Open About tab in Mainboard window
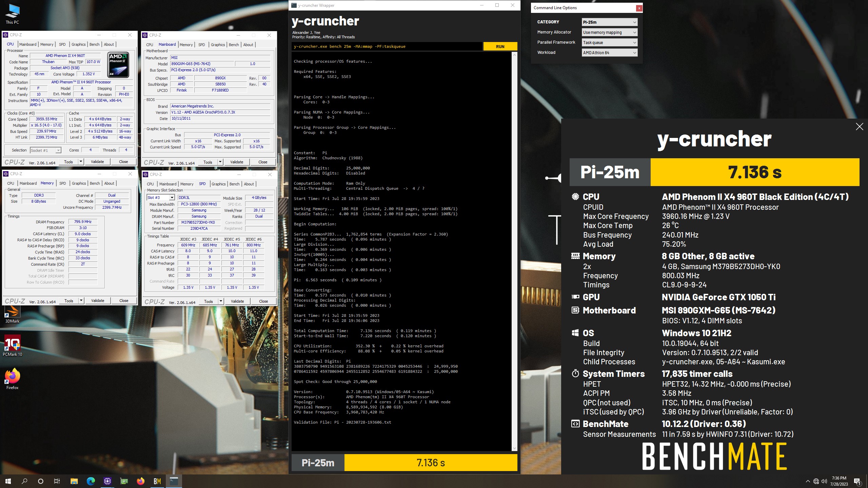 coord(248,45)
